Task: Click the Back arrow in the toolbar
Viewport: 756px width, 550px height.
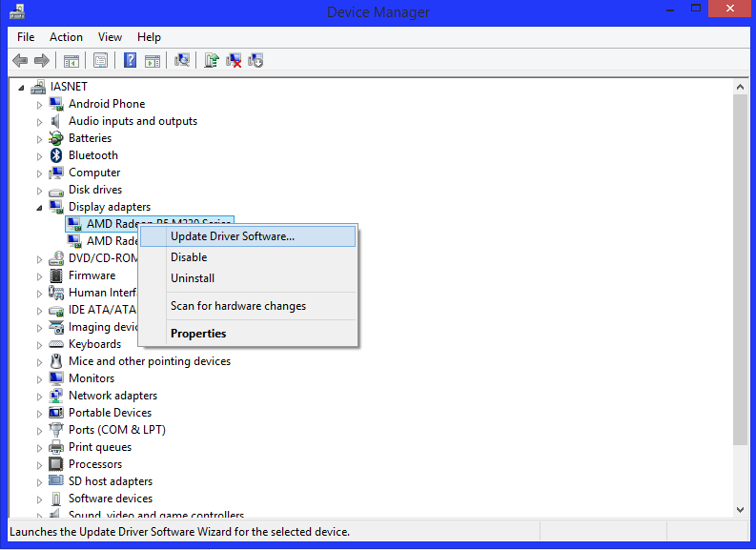Action: click(20, 60)
